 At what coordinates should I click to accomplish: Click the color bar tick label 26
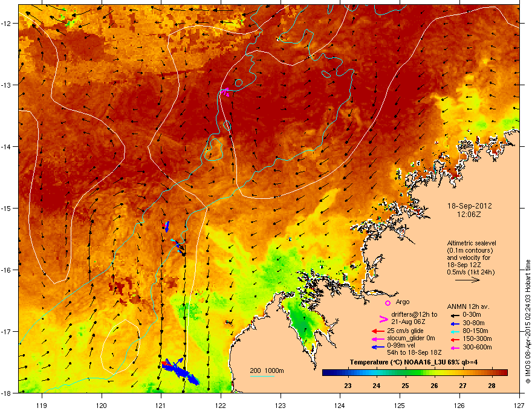pyautogui.click(x=434, y=386)
